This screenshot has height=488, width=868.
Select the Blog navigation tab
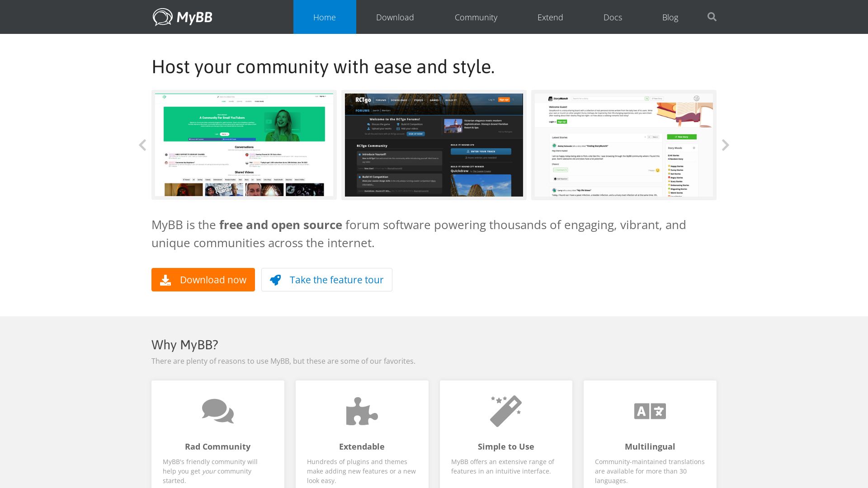[670, 17]
